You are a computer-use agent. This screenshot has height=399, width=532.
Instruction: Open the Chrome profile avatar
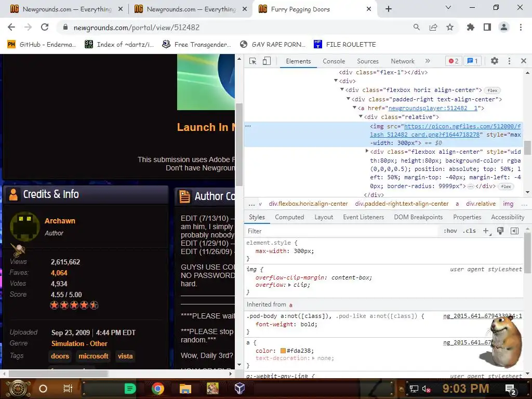tap(504, 27)
